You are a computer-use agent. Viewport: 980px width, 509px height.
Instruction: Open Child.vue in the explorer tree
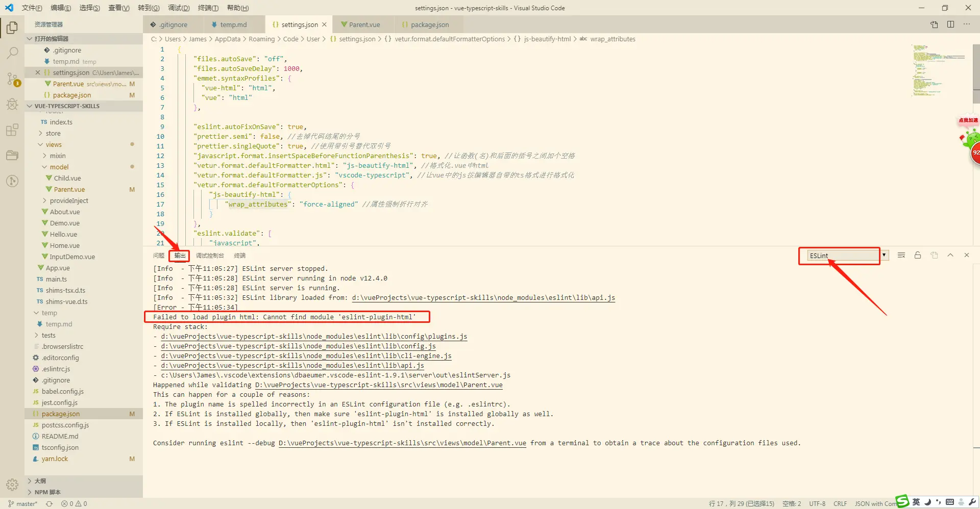[x=67, y=179]
